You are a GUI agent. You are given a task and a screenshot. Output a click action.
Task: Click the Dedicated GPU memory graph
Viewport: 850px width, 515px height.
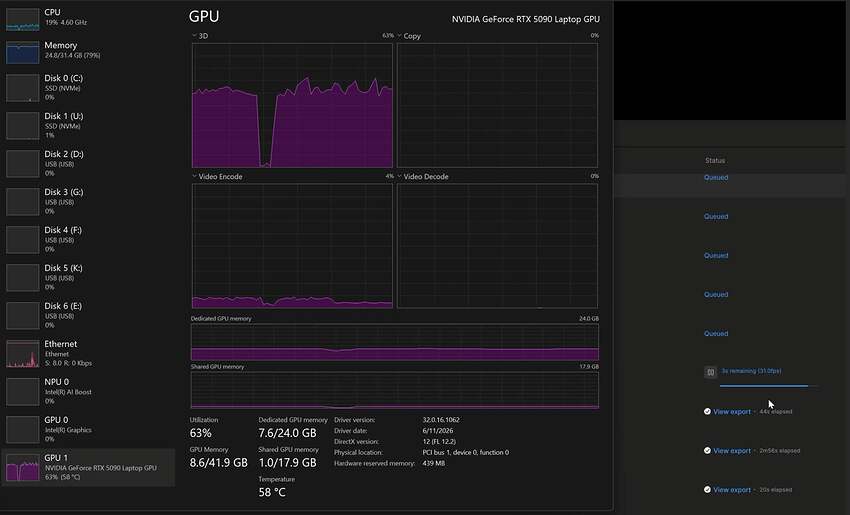395,342
